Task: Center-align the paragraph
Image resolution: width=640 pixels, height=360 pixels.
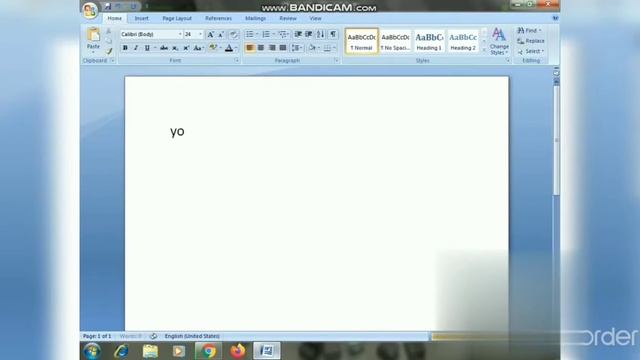Action: 261,48
